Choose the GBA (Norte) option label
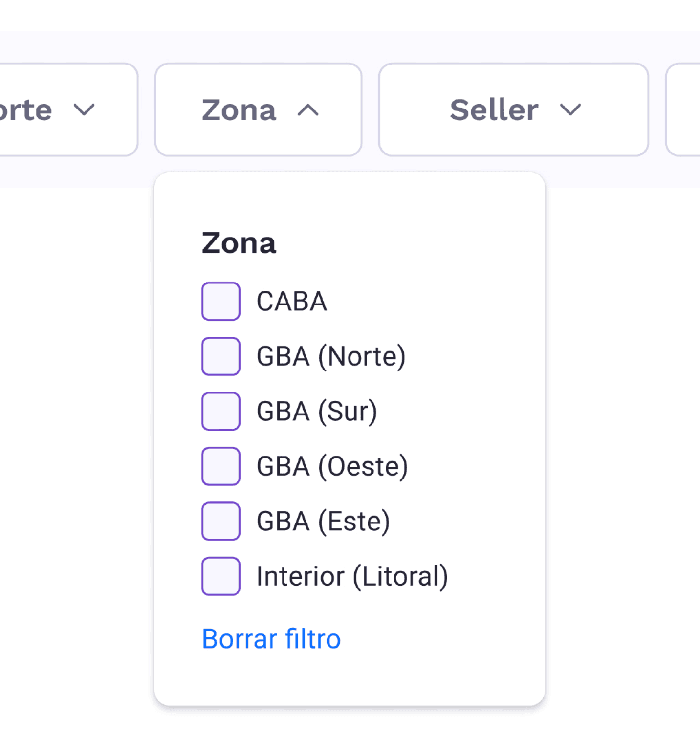This screenshot has height=741, width=700. pyautogui.click(x=331, y=356)
